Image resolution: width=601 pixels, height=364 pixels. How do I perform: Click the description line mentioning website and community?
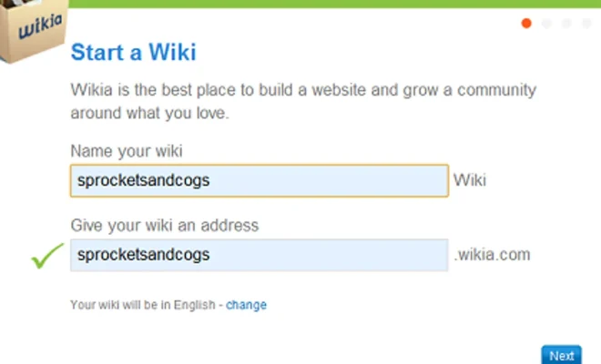click(303, 90)
